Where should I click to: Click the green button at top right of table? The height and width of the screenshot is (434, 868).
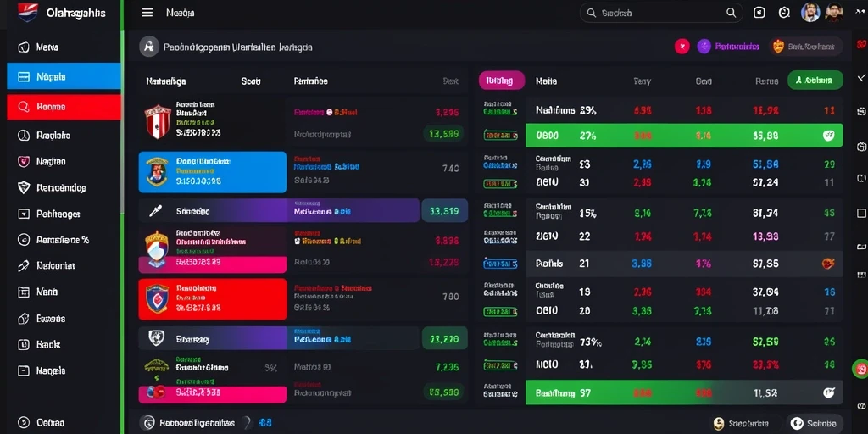815,81
